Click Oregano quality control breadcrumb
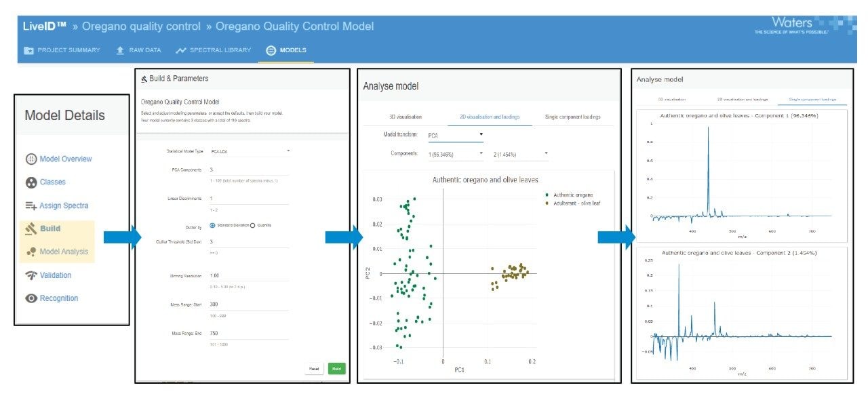Image resolution: width=868 pixels, height=398 pixels. tap(142, 26)
